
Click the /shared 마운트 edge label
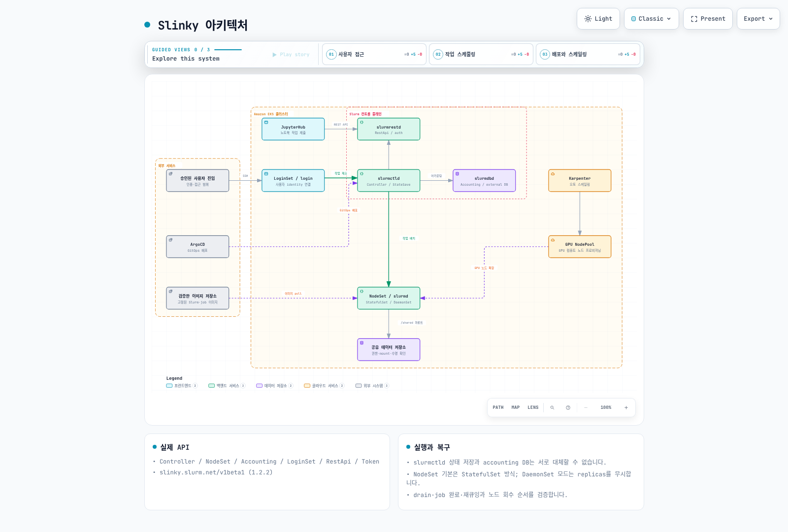(x=412, y=323)
